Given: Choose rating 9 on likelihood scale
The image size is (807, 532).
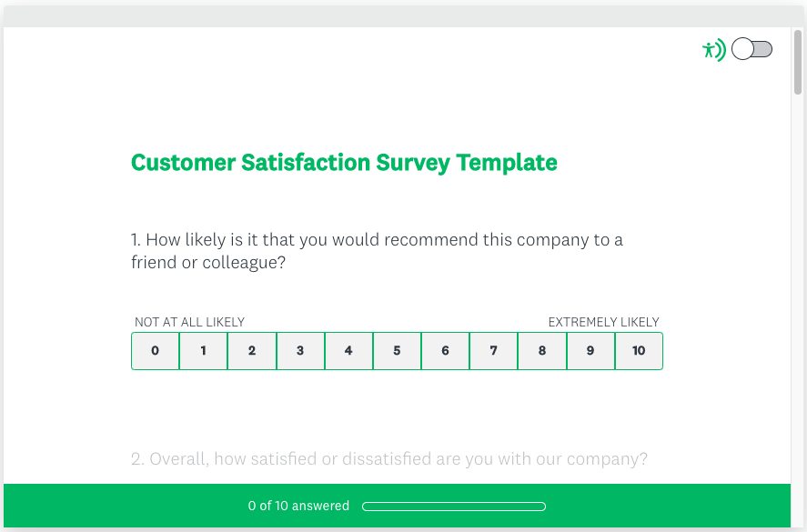Looking at the screenshot, I should [590, 351].
